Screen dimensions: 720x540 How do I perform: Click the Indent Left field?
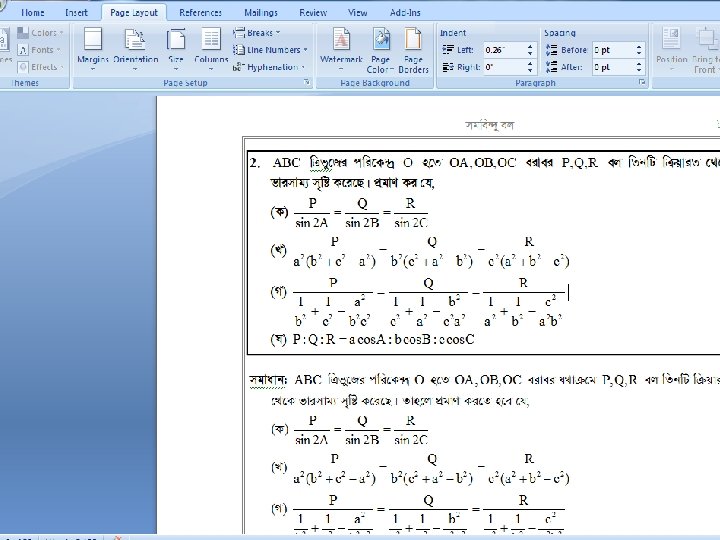tap(504, 50)
